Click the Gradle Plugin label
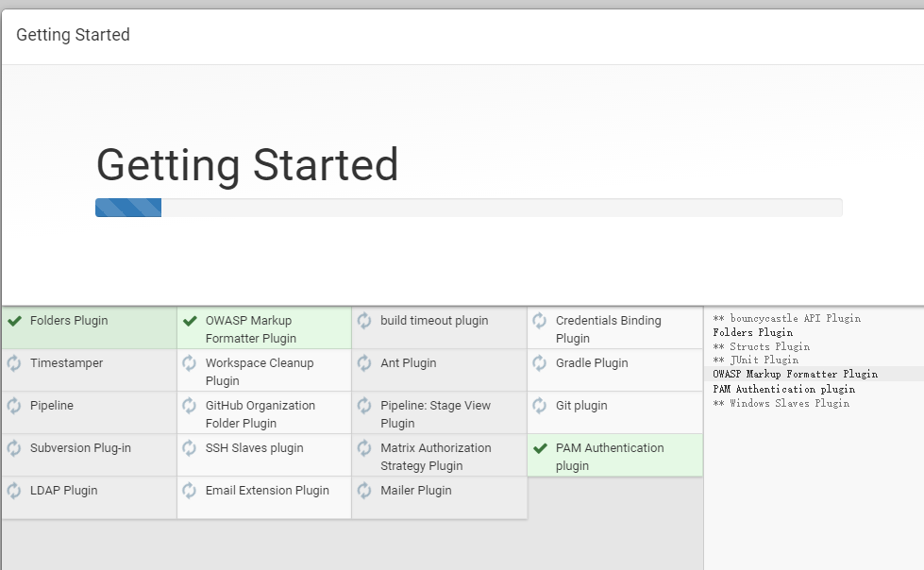Screen dimensions: 924x570 coord(592,363)
